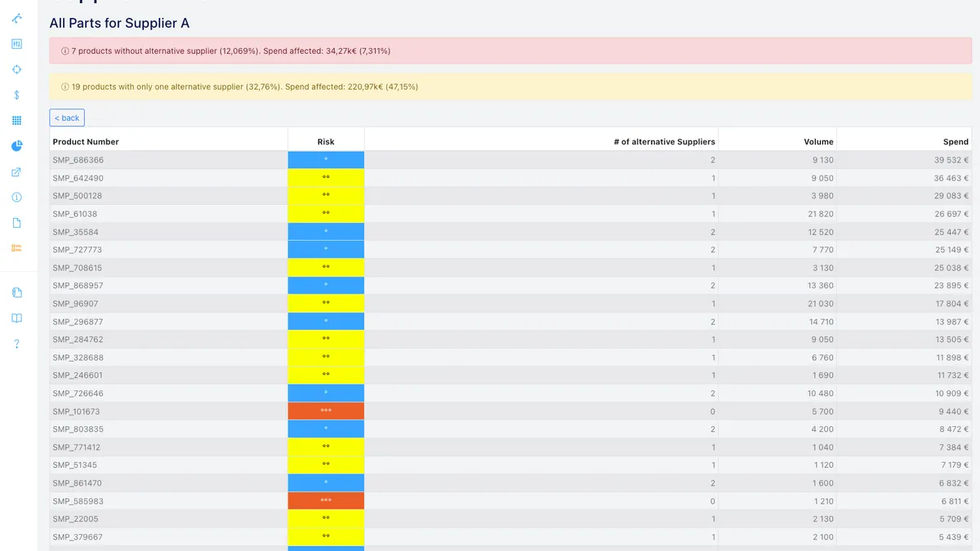Open the pie chart analysis icon
Screen dimensions: 980x551
point(16,146)
